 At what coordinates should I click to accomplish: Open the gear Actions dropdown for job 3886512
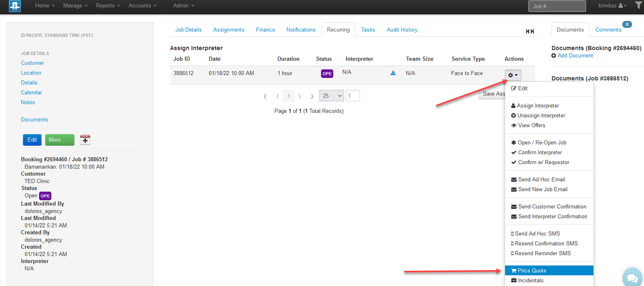513,75
